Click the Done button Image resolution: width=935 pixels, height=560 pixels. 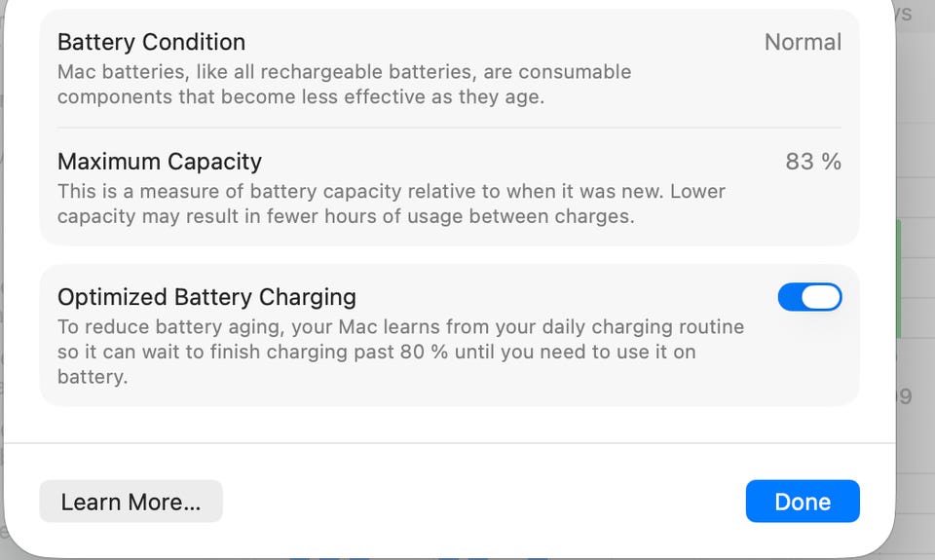coord(803,502)
